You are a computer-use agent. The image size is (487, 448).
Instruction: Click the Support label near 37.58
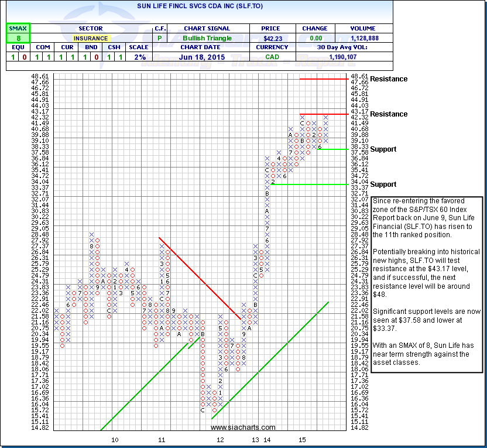(x=383, y=149)
